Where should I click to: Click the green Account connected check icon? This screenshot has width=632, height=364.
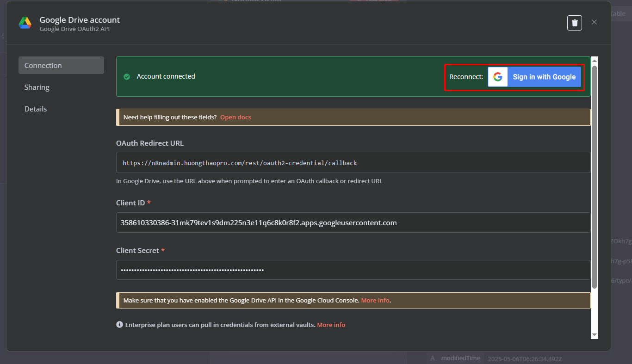click(x=127, y=77)
